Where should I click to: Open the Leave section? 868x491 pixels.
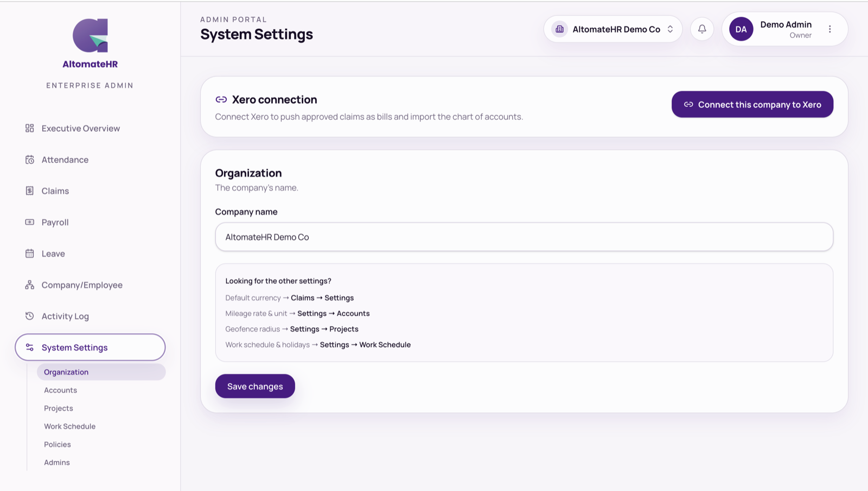coord(90,253)
